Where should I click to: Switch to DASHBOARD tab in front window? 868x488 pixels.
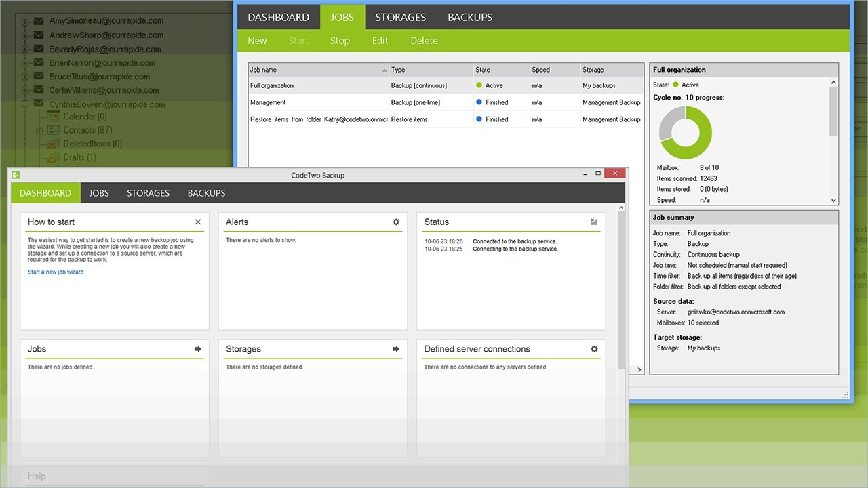(45, 193)
